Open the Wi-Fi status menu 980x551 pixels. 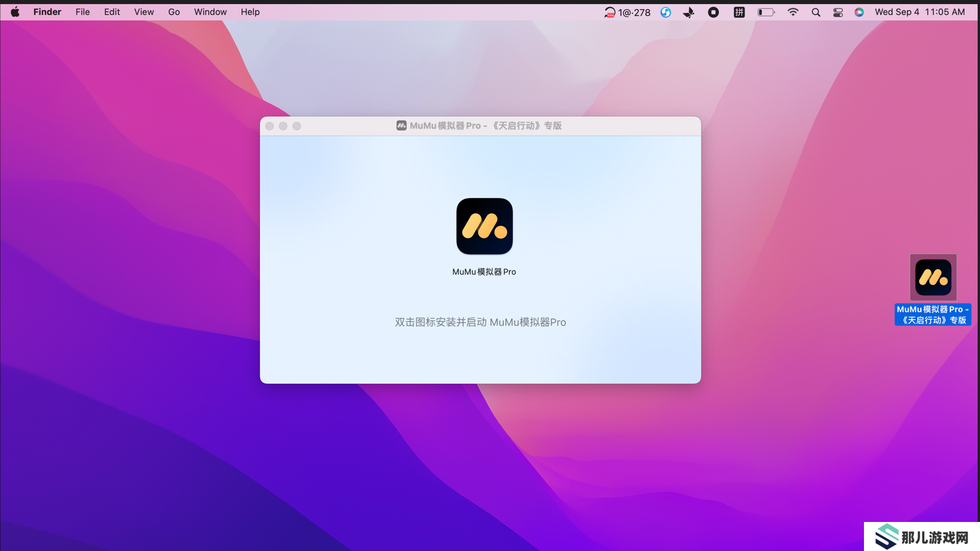(x=793, y=12)
